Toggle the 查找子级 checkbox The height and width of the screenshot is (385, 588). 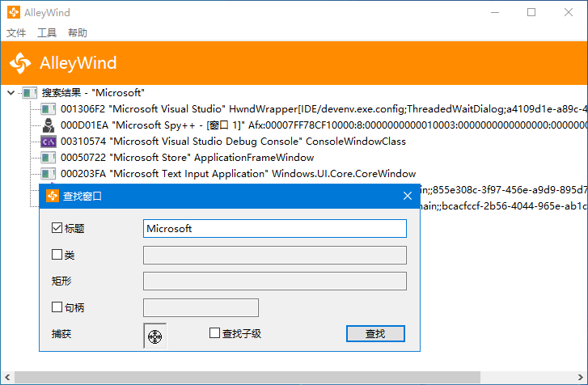214,333
